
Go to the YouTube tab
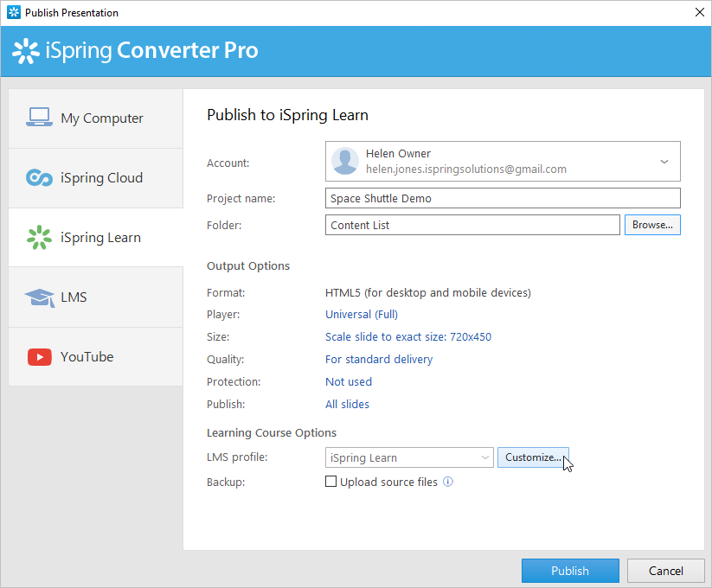96,357
